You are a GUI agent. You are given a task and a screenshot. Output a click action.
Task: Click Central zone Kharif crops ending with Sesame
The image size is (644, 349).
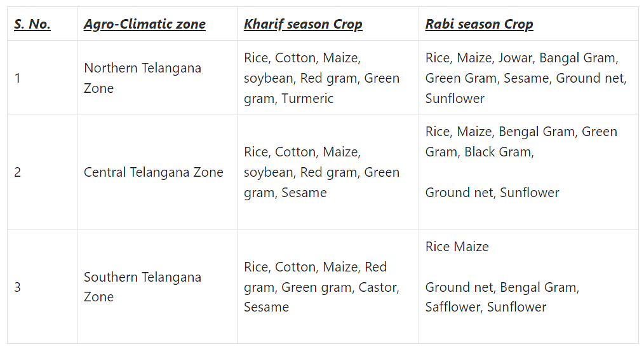click(x=321, y=172)
